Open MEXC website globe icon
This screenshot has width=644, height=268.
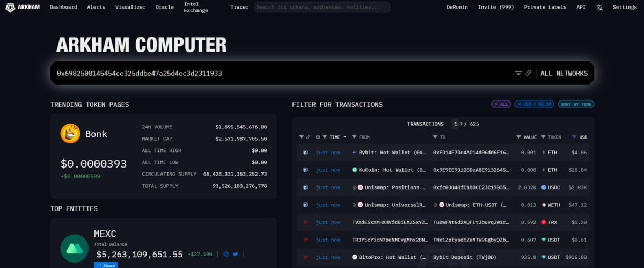pyautogui.click(x=226, y=254)
